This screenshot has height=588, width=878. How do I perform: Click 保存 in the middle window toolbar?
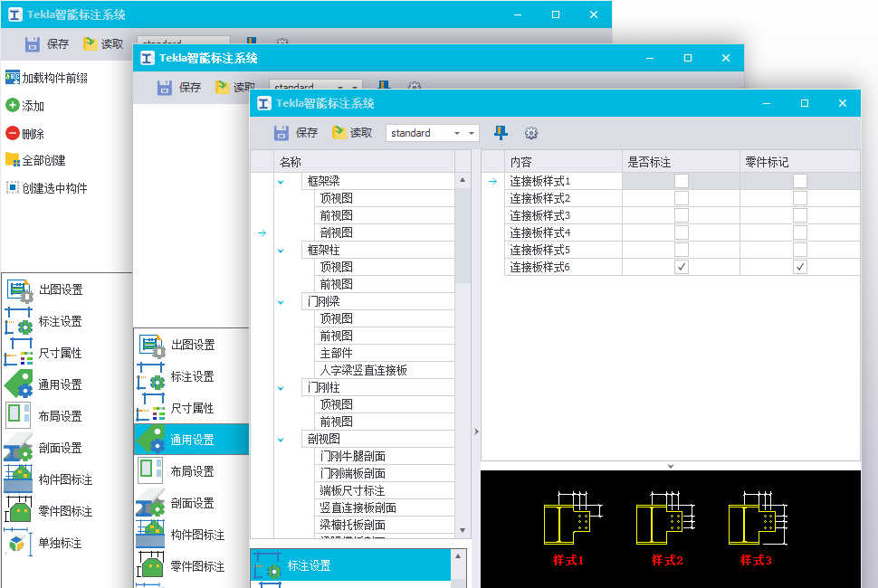(x=179, y=87)
